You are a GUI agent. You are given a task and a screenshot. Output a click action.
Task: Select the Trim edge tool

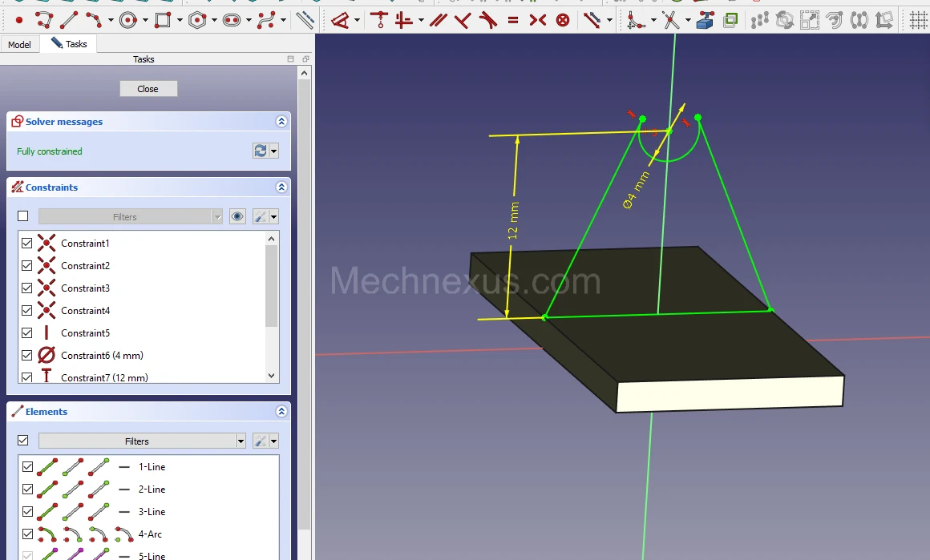pos(672,20)
